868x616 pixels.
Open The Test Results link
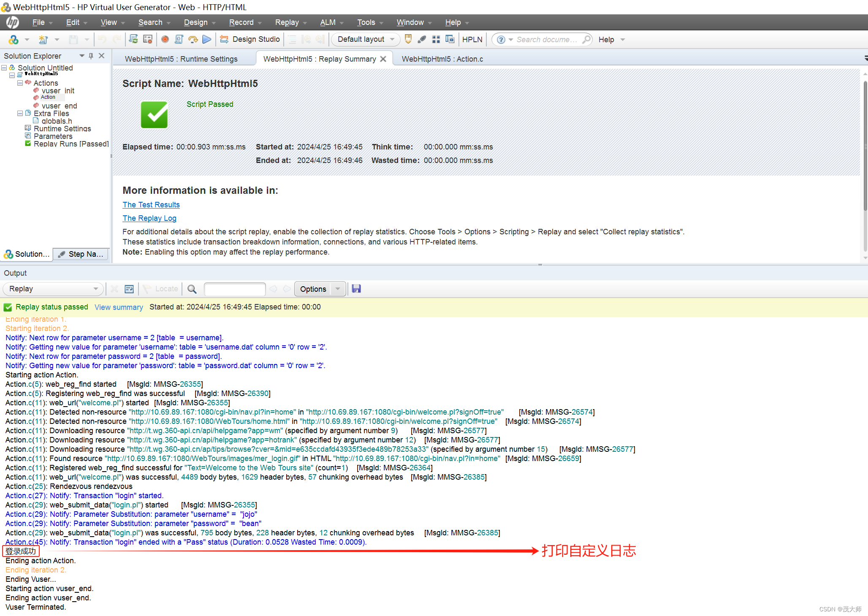point(151,204)
